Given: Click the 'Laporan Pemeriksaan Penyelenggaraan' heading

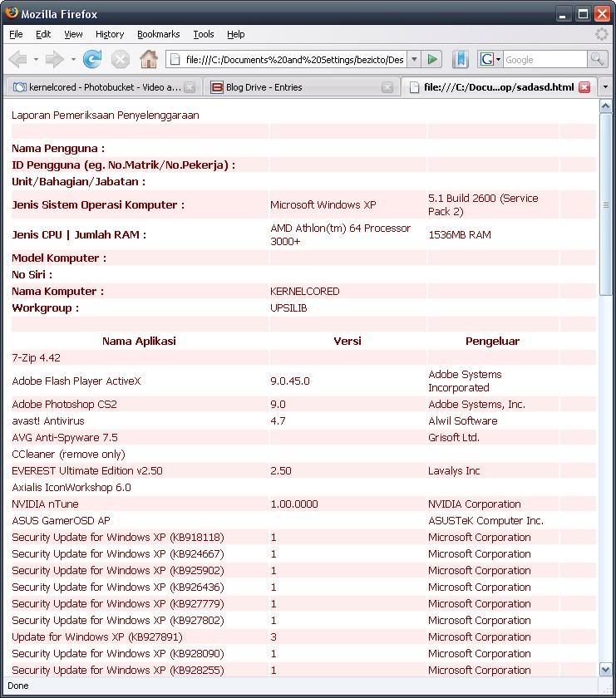Looking at the screenshot, I should coord(106,116).
